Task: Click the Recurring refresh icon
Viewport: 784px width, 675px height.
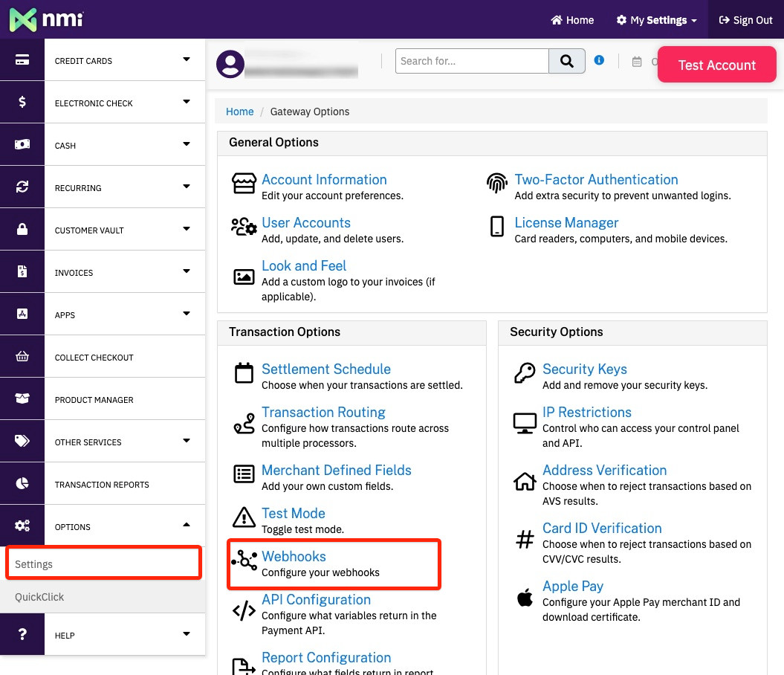Action: click(22, 187)
